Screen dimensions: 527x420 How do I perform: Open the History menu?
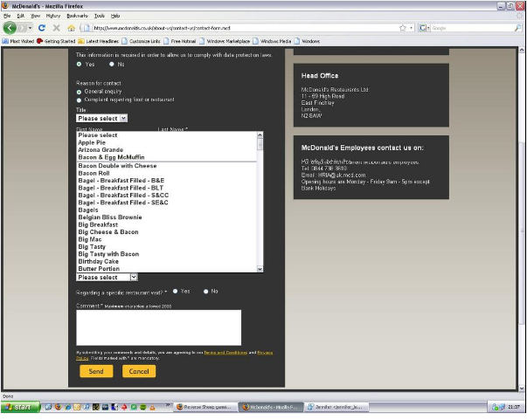coord(53,16)
